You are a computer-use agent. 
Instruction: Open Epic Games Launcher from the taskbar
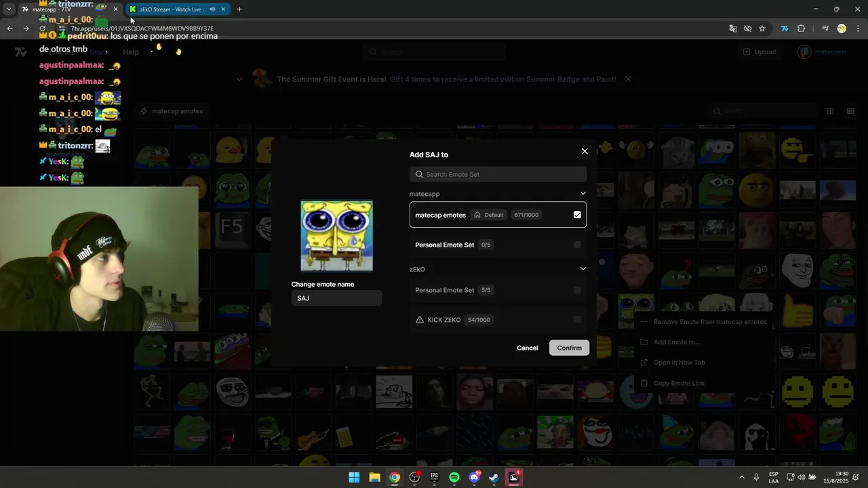click(x=434, y=477)
